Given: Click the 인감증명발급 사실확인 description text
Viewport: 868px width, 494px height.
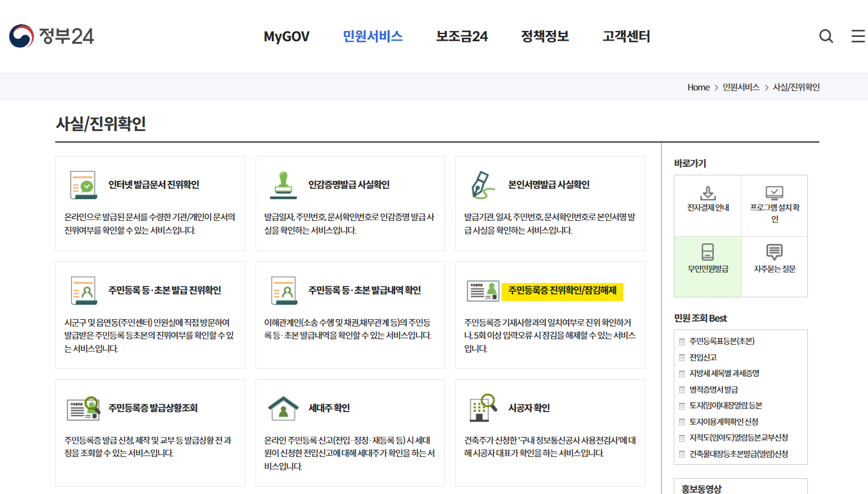Looking at the screenshot, I should (349, 223).
